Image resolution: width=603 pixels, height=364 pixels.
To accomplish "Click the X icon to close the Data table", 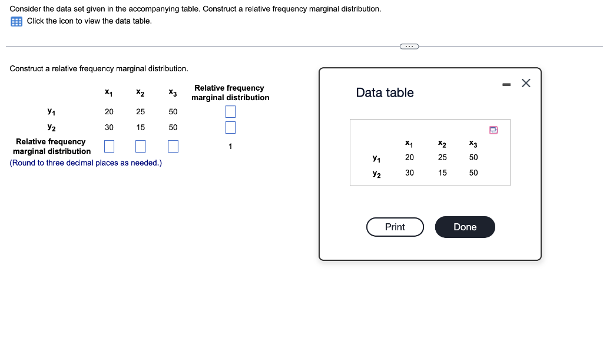I will (525, 83).
